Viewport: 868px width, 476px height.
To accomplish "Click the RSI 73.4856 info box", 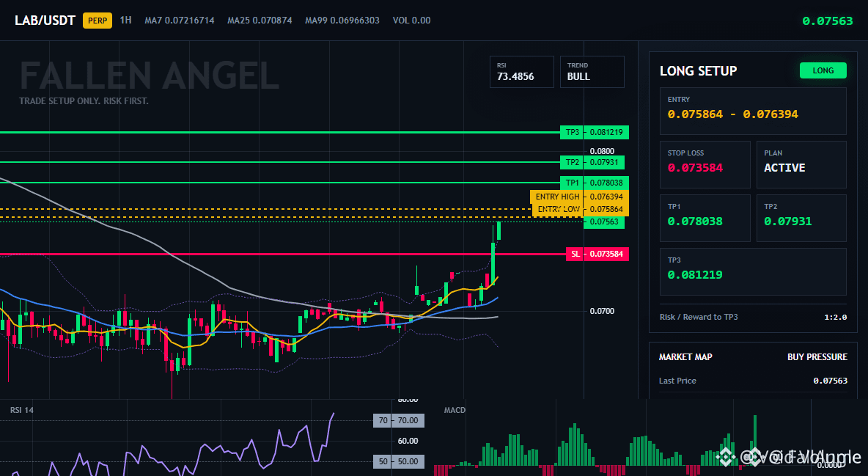I will [521, 71].
